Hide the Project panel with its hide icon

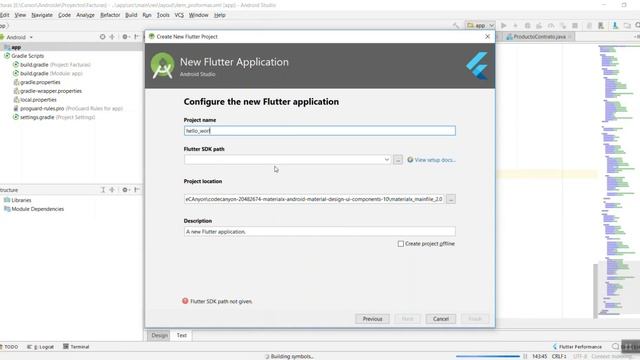click(x=137, y=37)
